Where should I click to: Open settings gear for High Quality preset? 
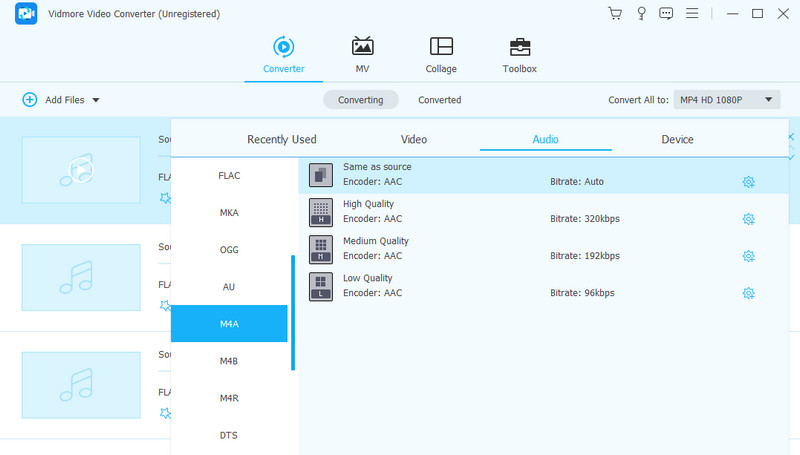(748, 219)
